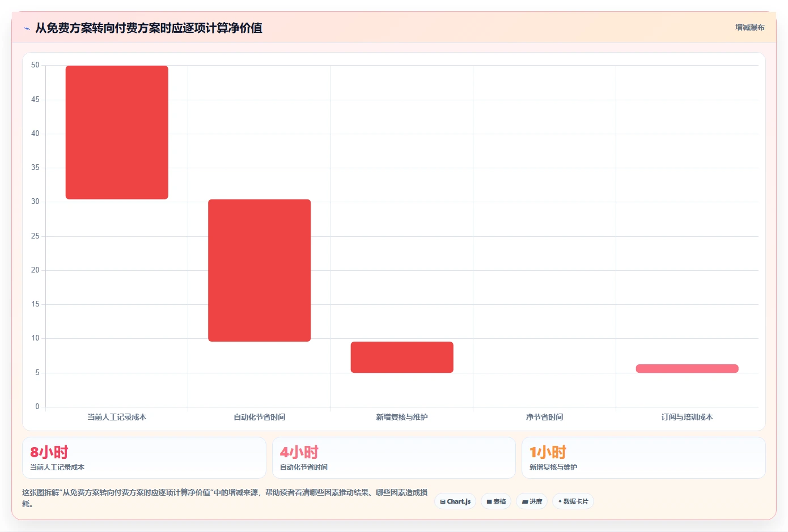Click the x-axis label 订阅与培训成本

[687, 417]
